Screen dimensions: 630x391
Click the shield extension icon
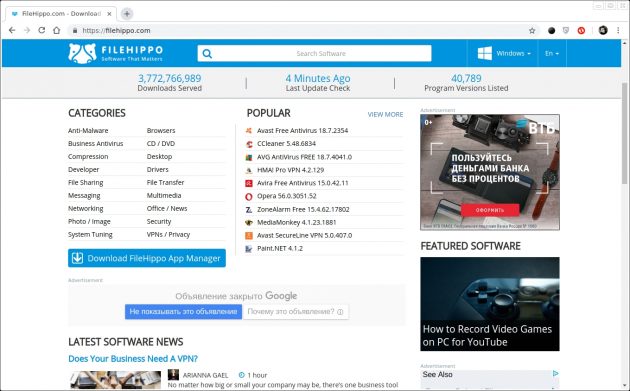566,31
